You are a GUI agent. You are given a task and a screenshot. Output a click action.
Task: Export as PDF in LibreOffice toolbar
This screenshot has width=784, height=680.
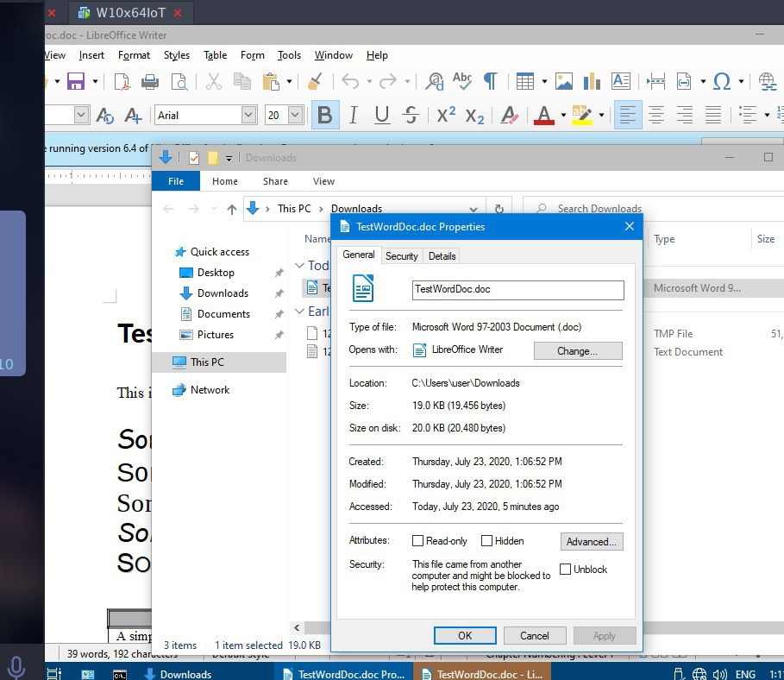point(122,81)
